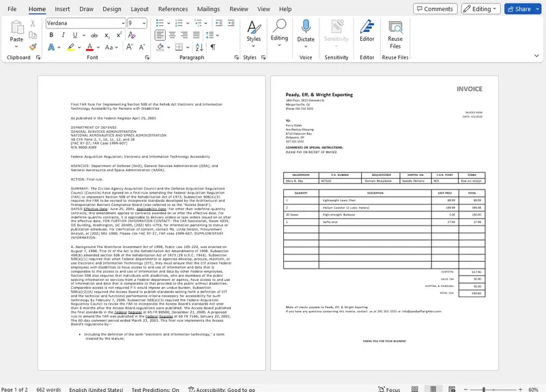Open Font dialog launcher
This screenshot has width=546, height=392.
147,57
